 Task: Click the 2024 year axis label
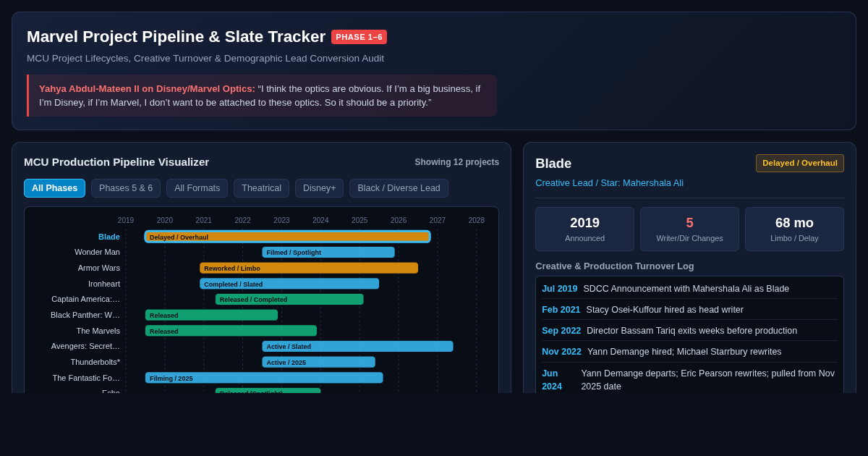(320, 220)
